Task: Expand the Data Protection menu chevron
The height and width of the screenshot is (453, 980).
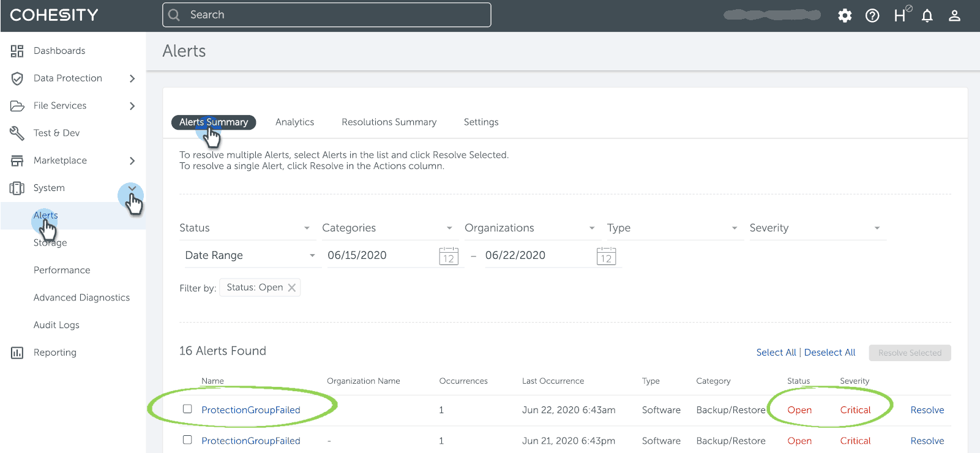Action: 132,78
